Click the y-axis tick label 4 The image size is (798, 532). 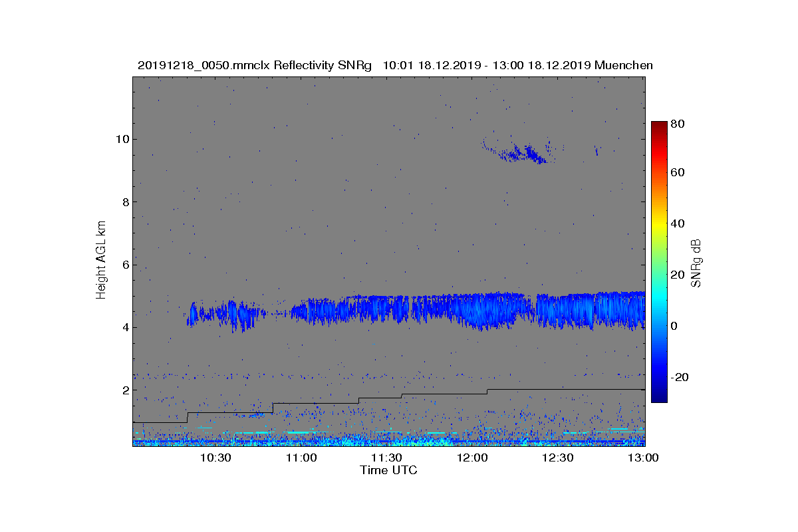pos(125,327)
